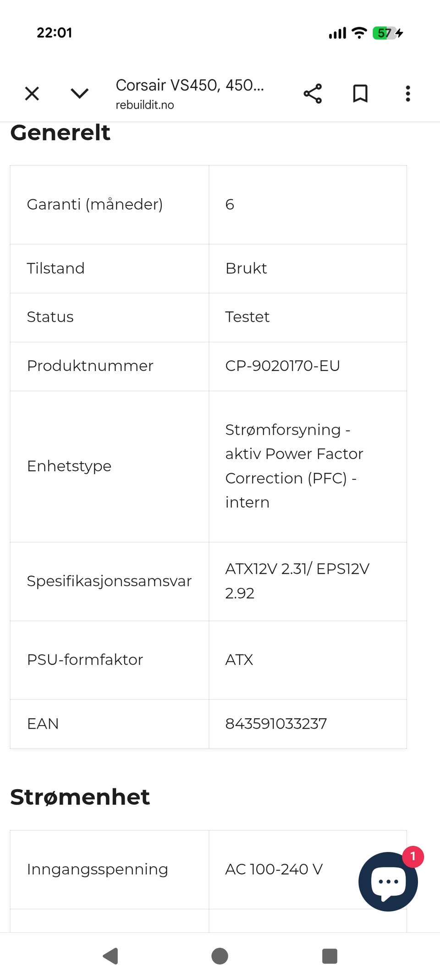The width and height of the screenshot is (440, 980).
Task: Expand the page options chevron
Action: tap(80, 94)
